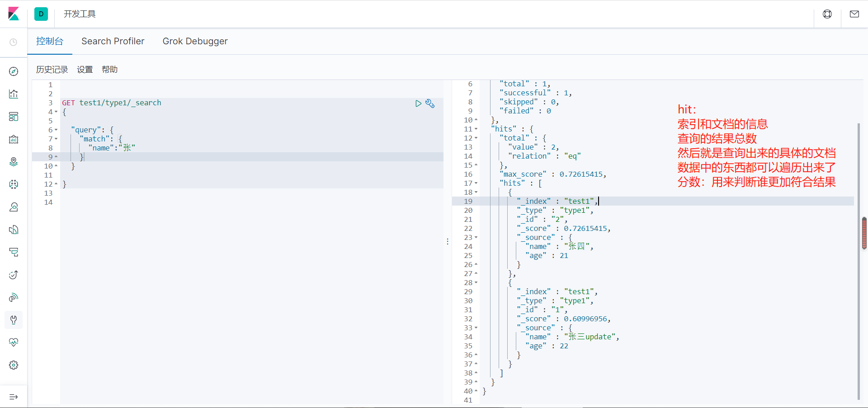Click "max_score" : 0.72615415 line
The width and height of the screenshot is (868, 408).
coord(553,174)
